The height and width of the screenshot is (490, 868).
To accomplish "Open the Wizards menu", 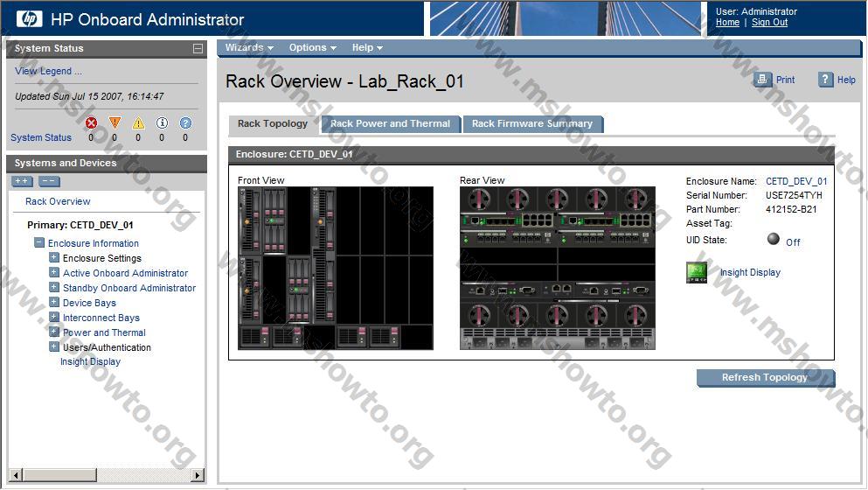I will tap(249, 47).
